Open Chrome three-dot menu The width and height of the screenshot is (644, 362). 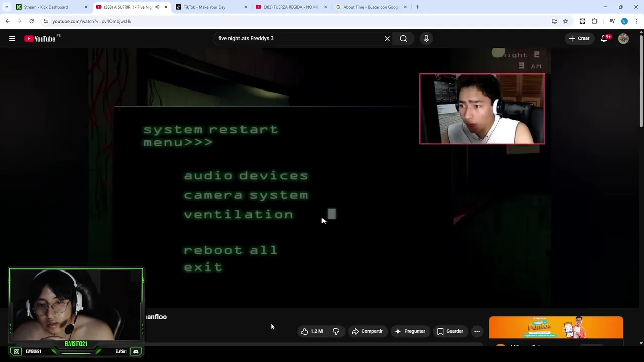[636, 21]
